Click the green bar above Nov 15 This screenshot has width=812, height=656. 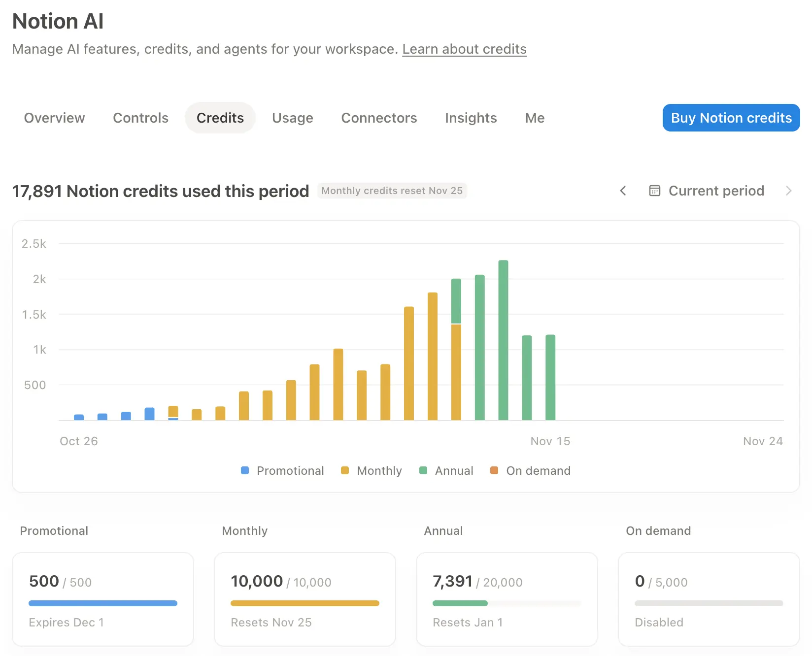(x=550, y=377)
